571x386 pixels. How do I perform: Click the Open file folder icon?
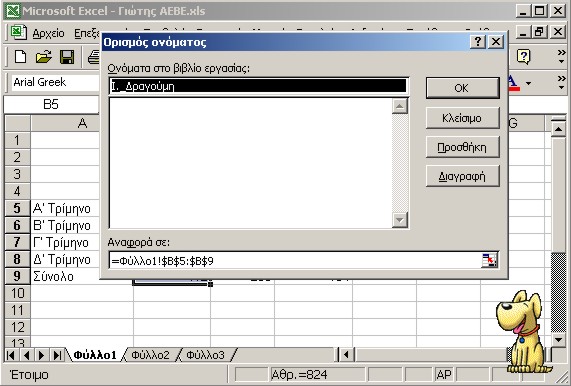tap(44, 57)
